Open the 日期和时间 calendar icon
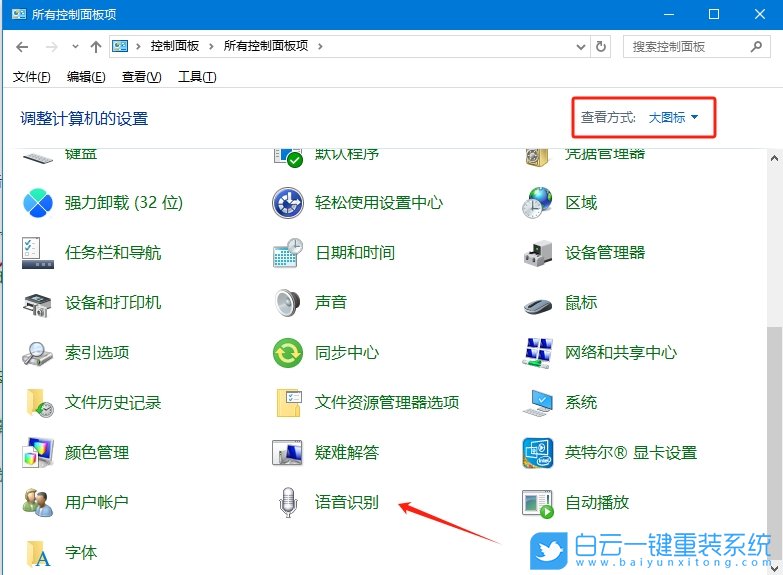 coord(288,253)
